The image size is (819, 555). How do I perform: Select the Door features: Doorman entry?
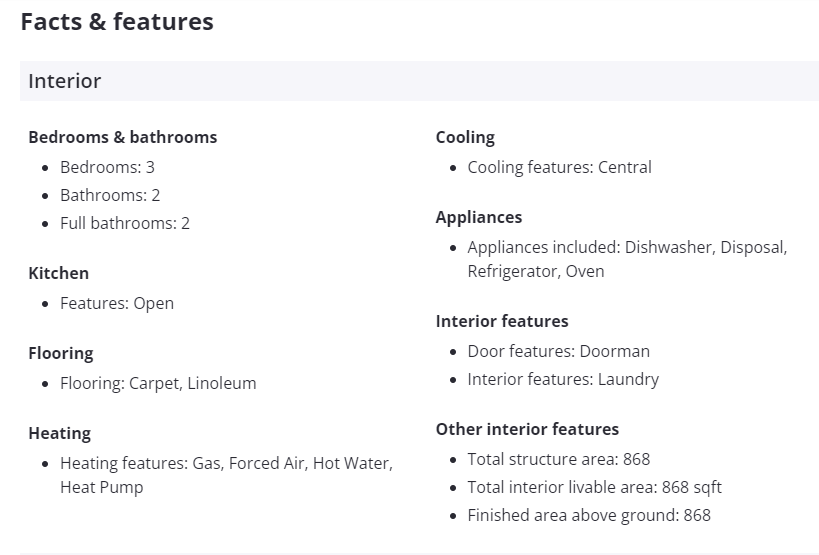pyautogui.click(x=558, y=351)
